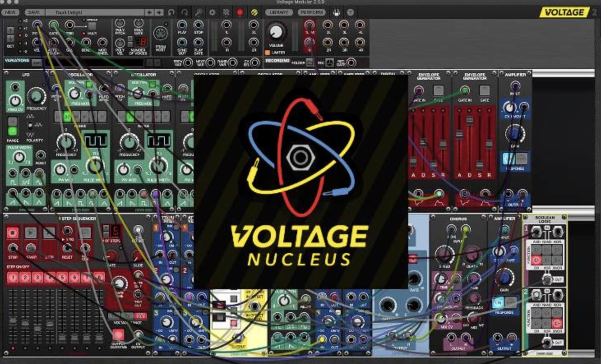Open the recording FOLDER button
Image resolution: width=601 pixels, height=364 pixels.
point(310,62)
